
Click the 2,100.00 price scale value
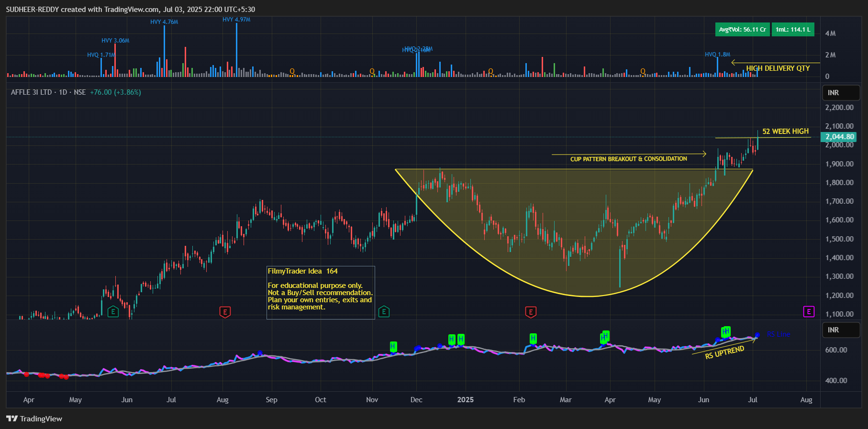tap(839, 126)
